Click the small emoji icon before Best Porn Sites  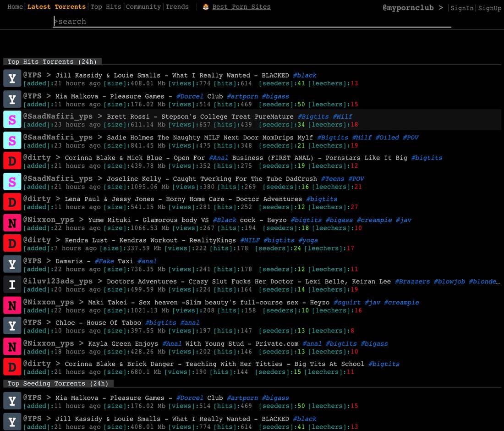(206, 7)
